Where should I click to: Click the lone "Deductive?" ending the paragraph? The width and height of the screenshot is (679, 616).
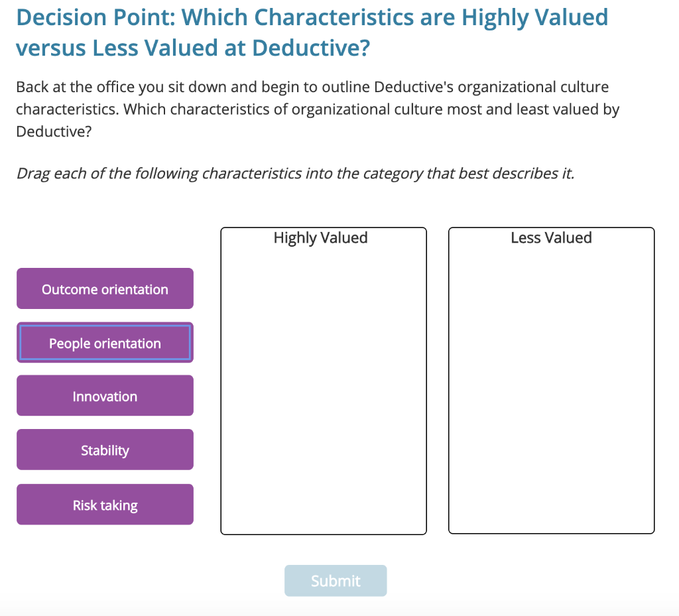[53, 131]
